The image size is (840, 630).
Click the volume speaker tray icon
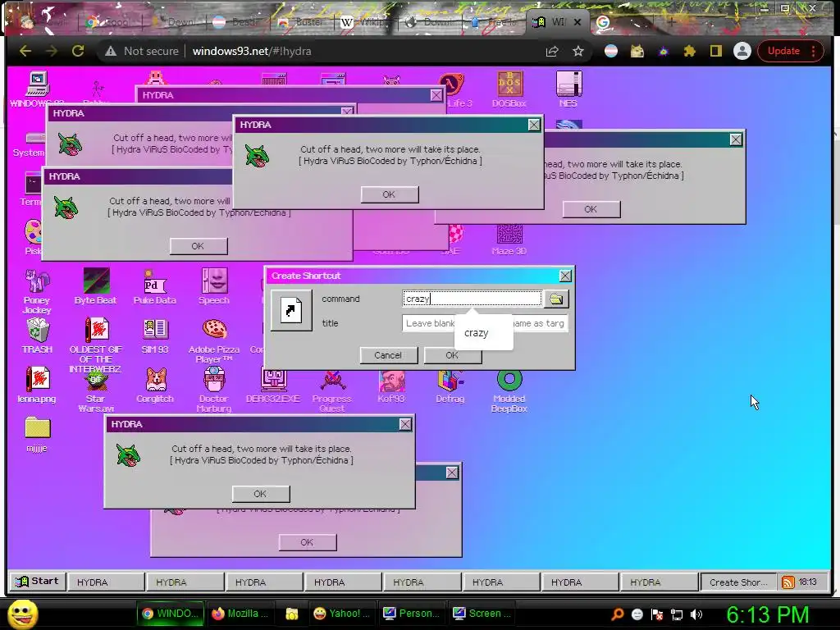tap(696, 614)
